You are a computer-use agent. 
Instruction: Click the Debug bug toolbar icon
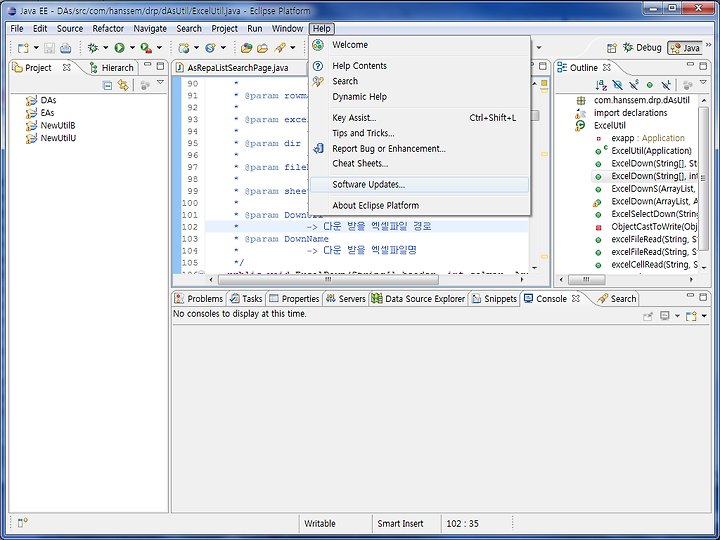93,48
